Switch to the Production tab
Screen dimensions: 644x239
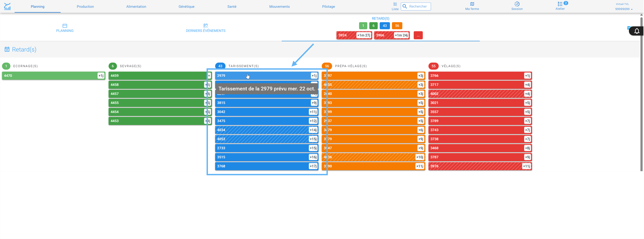click(x=85, y=6)
